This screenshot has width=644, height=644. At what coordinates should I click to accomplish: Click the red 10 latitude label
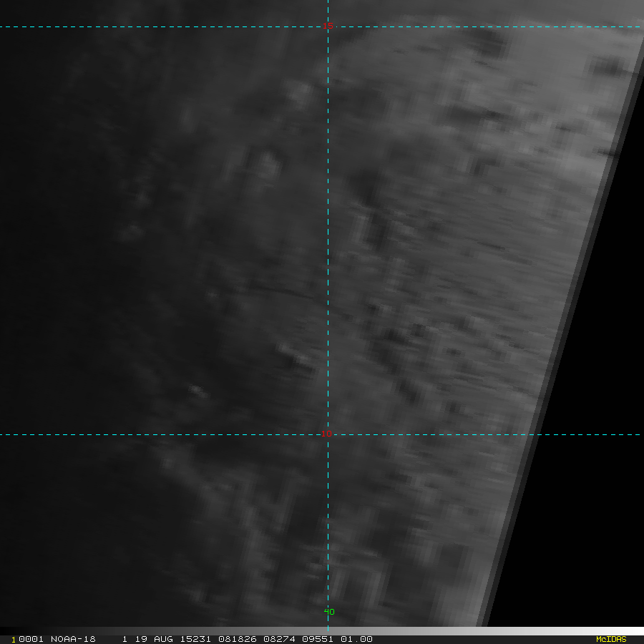click(326, 434)
